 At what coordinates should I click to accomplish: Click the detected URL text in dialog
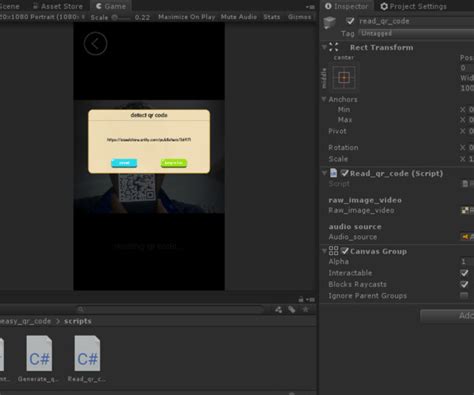coord(149,140)
